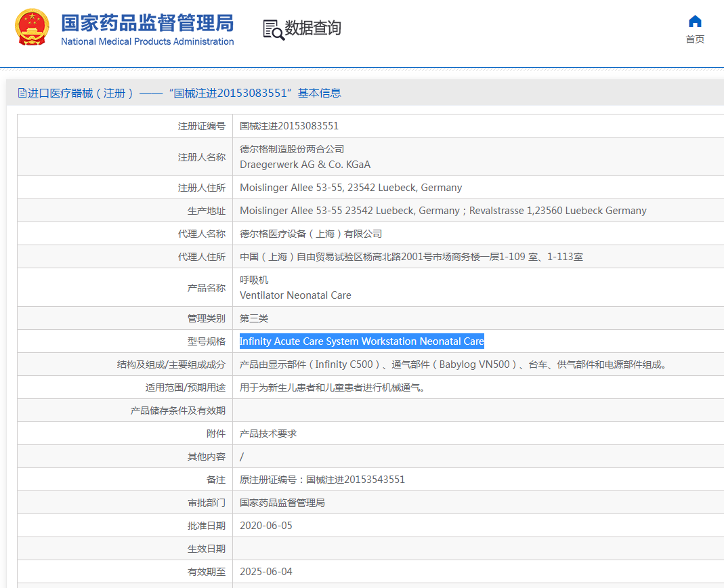This screenshot has height=588, width=724.
Task: Click 用于为新生儿患者和儿童患者进行机械通气 text
Action: (332, 387)
